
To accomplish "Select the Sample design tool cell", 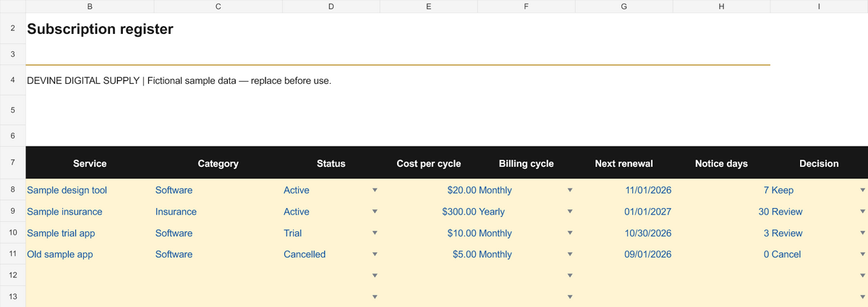I will (x=90, y=190).
